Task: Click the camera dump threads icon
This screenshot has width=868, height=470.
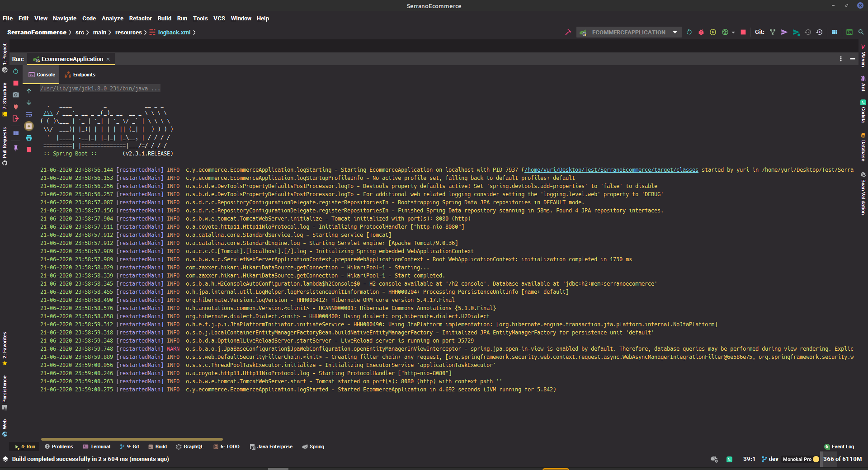Action: [x=16, y=95]
